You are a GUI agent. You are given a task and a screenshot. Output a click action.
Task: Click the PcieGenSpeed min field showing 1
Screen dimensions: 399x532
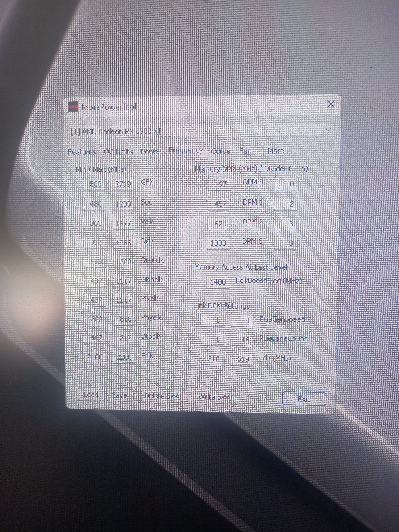[x=212, y=320]
